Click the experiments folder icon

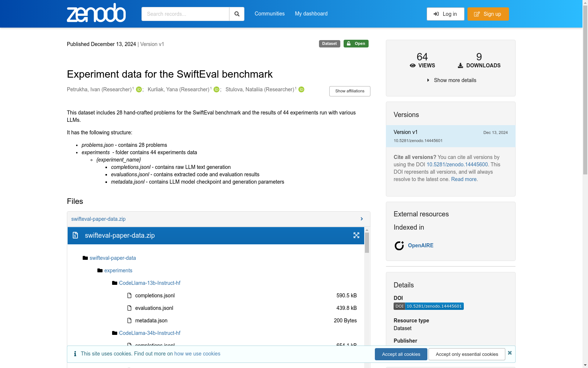tap(100, 270)
